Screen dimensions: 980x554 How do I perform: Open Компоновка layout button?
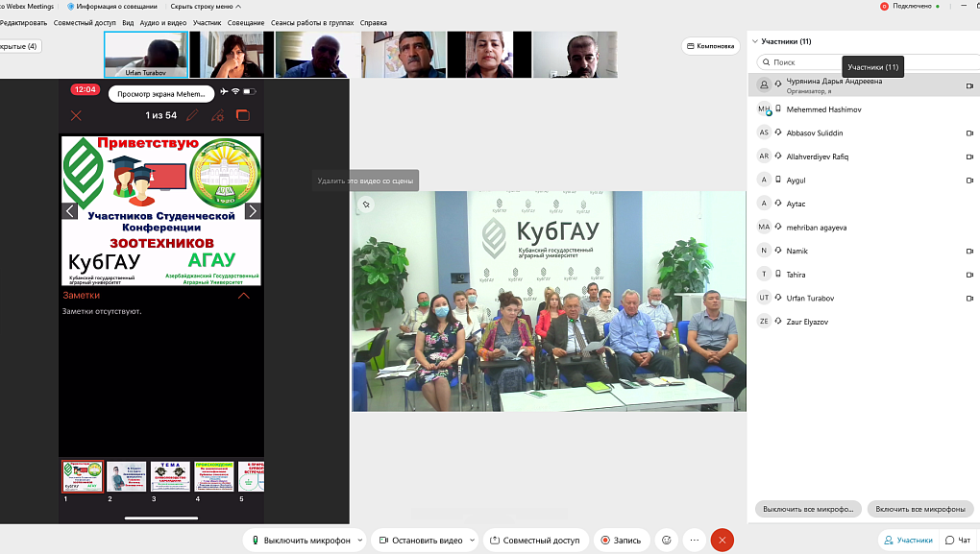(x=711, y=46)
